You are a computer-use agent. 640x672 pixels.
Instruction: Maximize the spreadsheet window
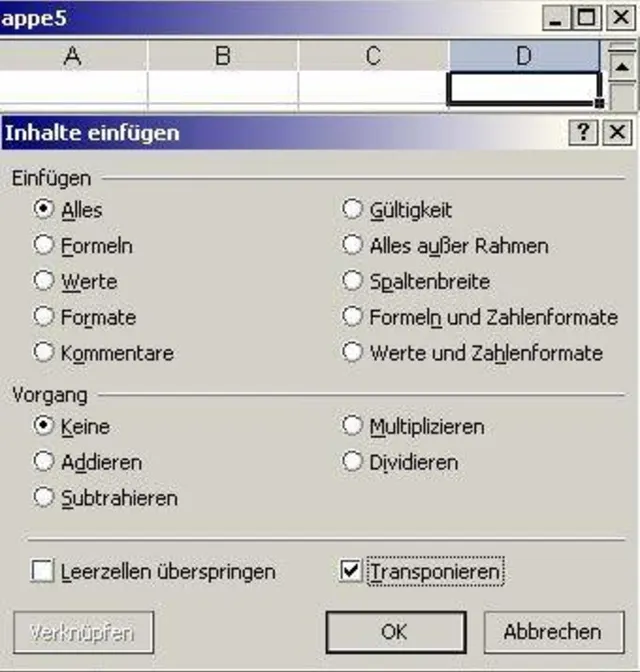click(587, 18)
